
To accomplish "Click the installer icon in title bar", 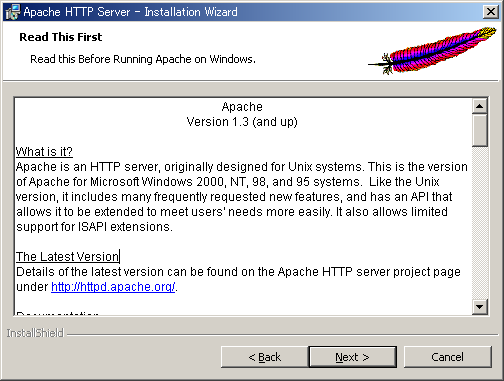I will [x=13, y=12].
